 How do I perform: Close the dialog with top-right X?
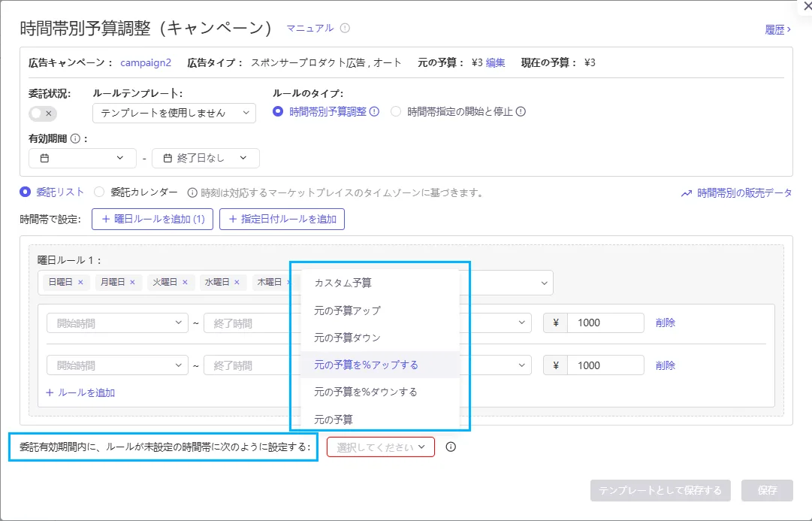pos(807,6)
